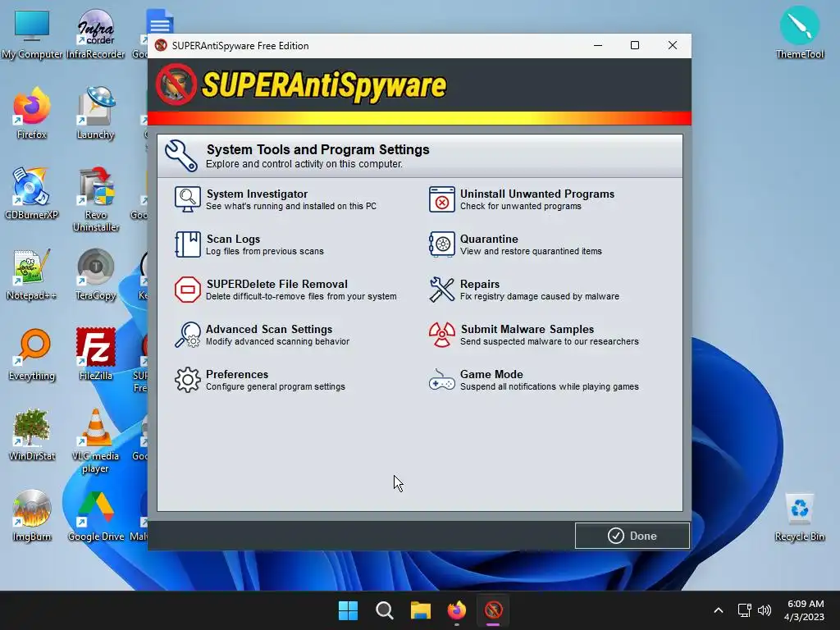Image resolution: width=840 pixels, height=630 pixels.
Task: Minimize the SUPERAntiSpyware window
Action: point(598,46)
